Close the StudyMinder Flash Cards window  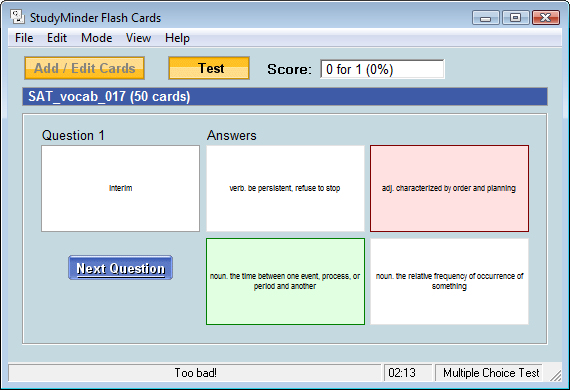[x=546, y=17]
